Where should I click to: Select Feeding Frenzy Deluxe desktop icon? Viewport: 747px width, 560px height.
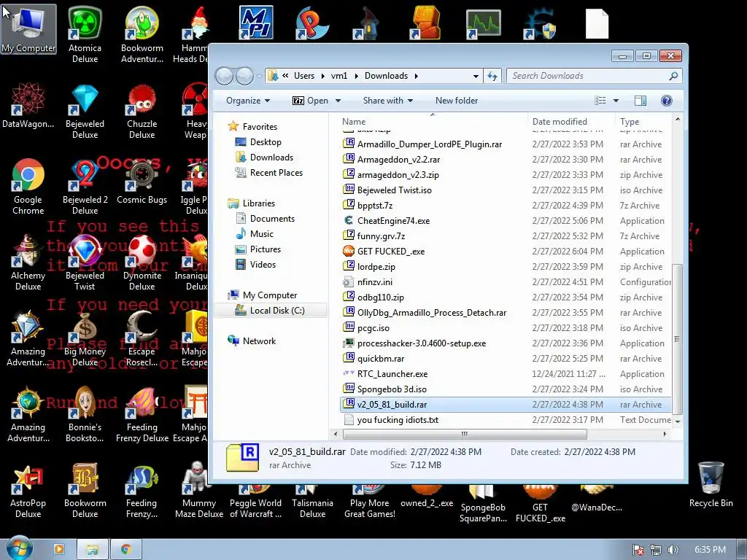pyautogui.click(x=142, y=414)
